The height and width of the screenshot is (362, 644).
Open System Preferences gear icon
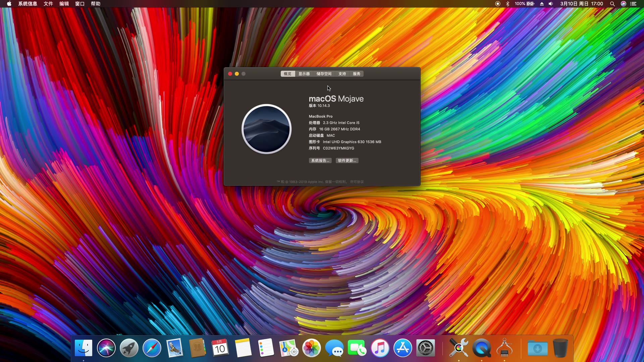pyautogui.click(x=425, y=348)
